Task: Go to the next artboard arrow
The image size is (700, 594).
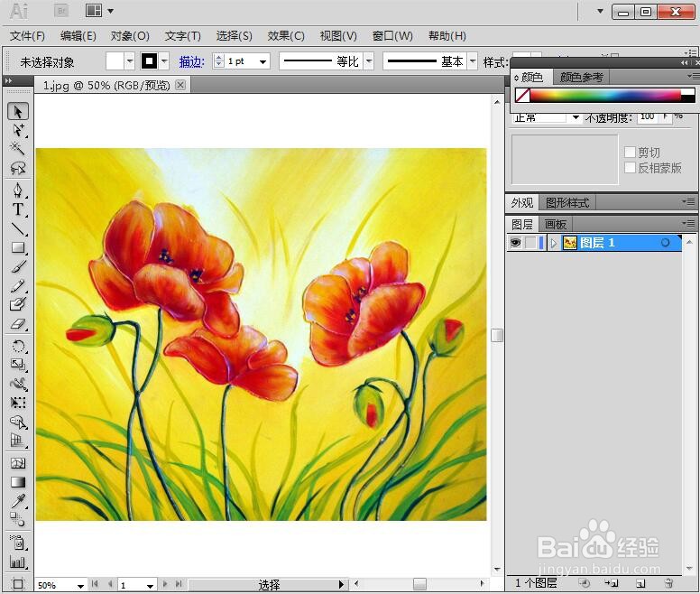Action: point(165,584)
